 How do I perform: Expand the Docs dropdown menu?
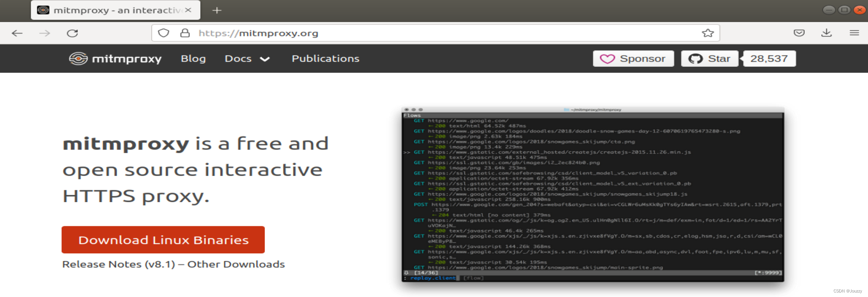pyautogui.click(x=247, y=58)
